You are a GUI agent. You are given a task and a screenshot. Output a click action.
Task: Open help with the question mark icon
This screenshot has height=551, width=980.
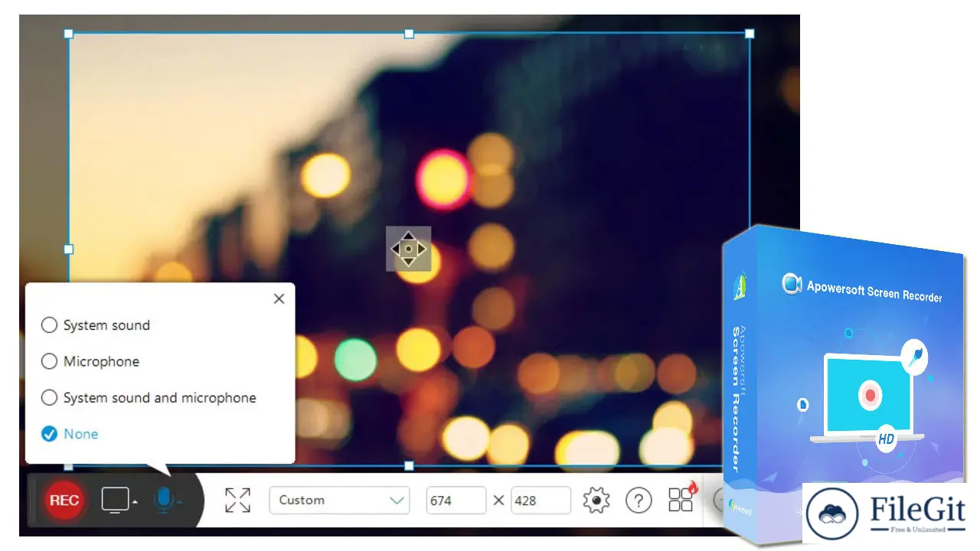pyautogui.click(x=639, y=500)
